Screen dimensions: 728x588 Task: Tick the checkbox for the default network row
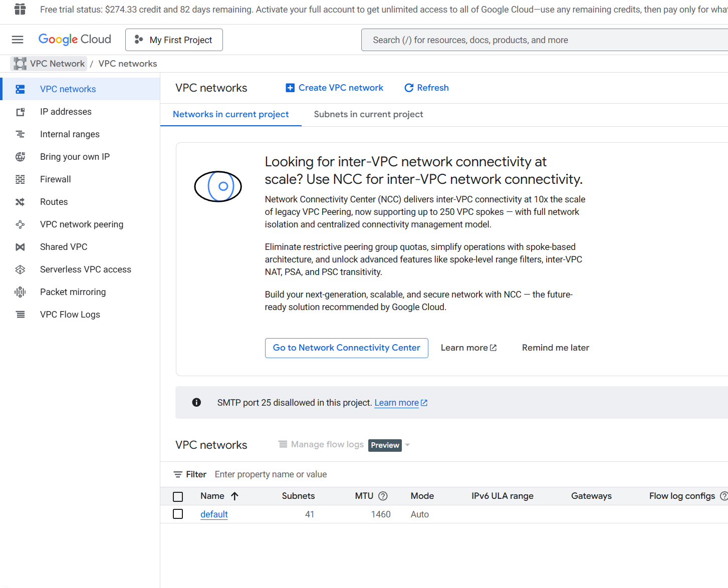[178, 514]
